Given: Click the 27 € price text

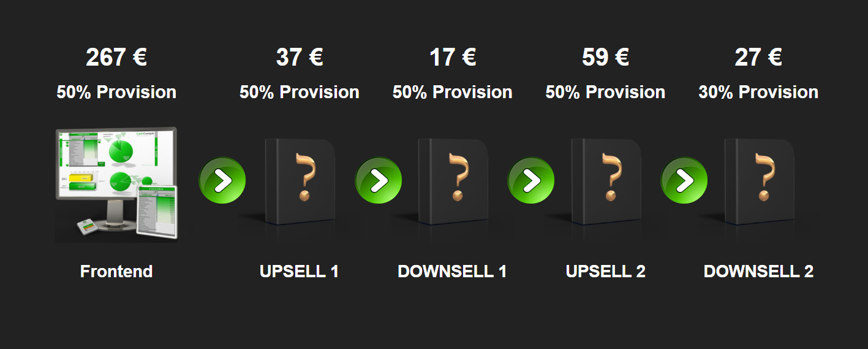Looking at the screenshot, I should coord(758,58).
